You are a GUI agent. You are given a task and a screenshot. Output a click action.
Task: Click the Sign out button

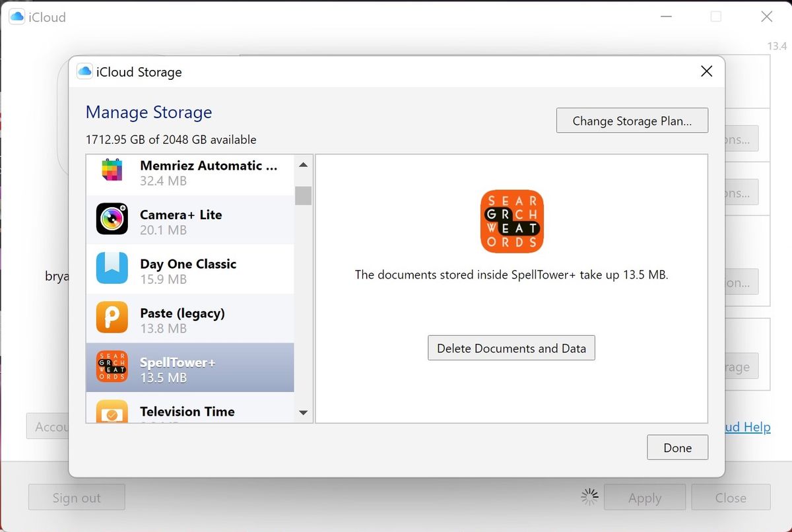pos(77,497)
